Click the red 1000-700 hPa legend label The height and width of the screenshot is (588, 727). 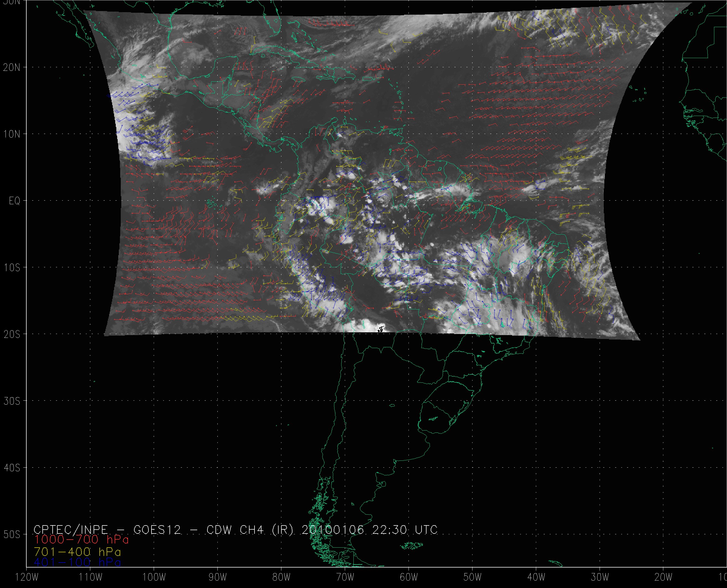click(81, 540)
